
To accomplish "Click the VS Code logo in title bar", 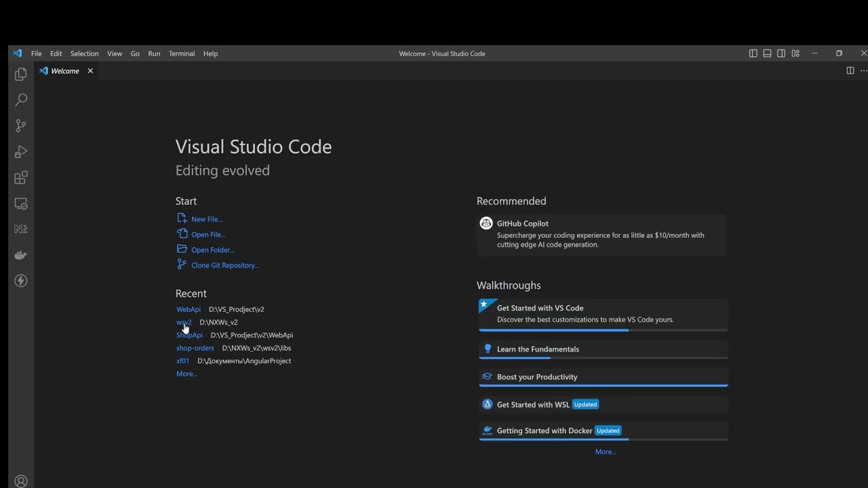I will coord(18,54).
